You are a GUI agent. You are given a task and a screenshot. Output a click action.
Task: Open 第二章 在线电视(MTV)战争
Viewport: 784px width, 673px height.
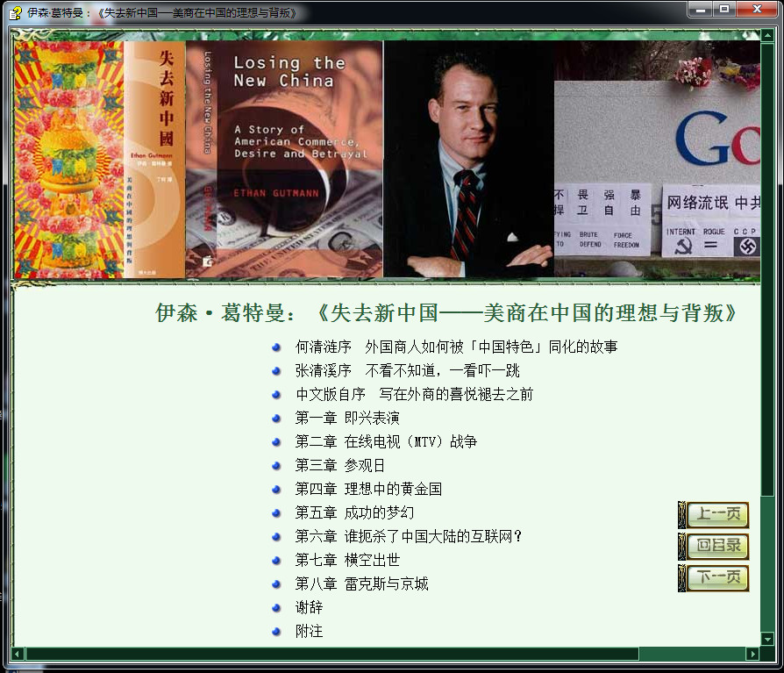[x=386, y=441]
